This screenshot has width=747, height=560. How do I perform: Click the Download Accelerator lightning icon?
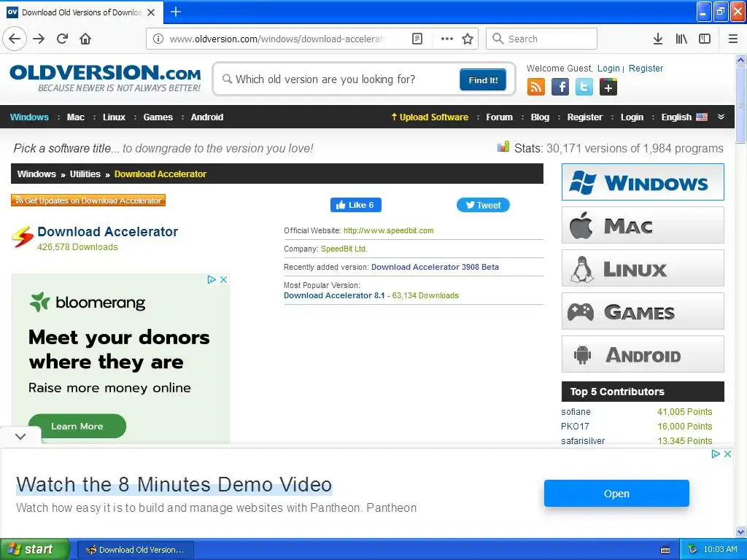tap(23, 237)
